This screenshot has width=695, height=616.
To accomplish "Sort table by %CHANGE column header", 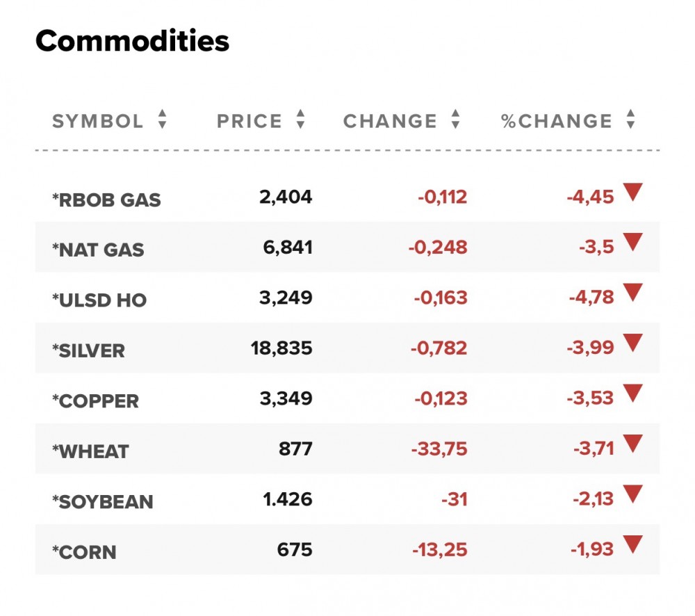I will pos(557,121).
